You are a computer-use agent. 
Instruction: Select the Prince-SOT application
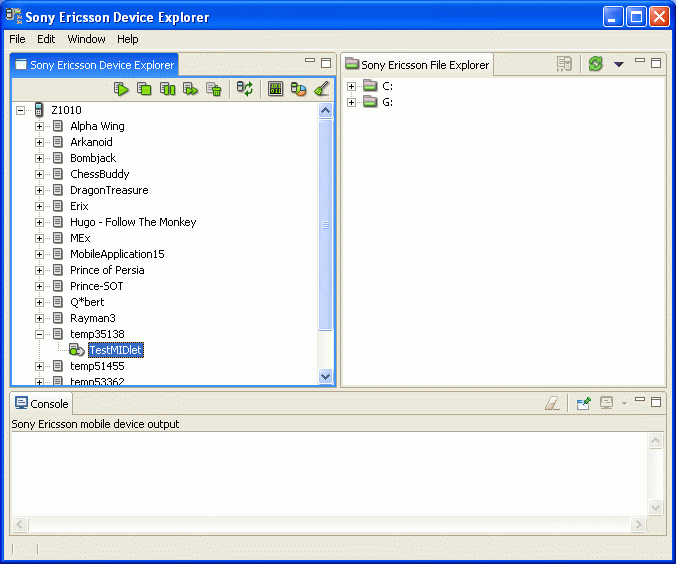[97, 286]
